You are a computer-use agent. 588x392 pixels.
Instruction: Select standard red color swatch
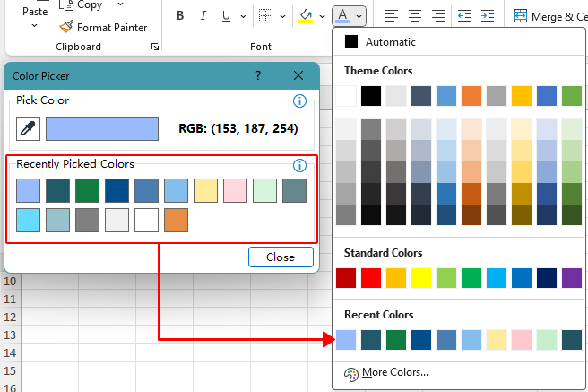pos(371,278)
